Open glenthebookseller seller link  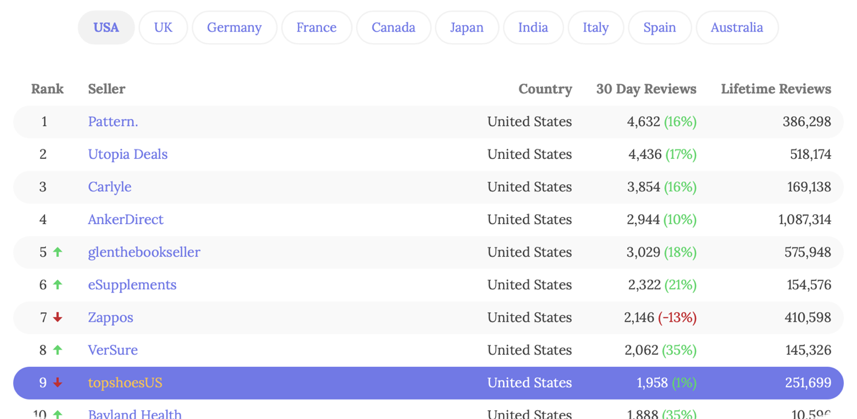pyautogui.click(x=144, y=252)
